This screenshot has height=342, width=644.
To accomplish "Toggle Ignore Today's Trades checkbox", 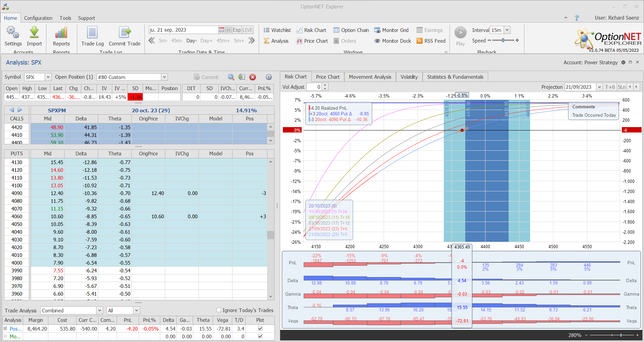I will click(219, 310).
